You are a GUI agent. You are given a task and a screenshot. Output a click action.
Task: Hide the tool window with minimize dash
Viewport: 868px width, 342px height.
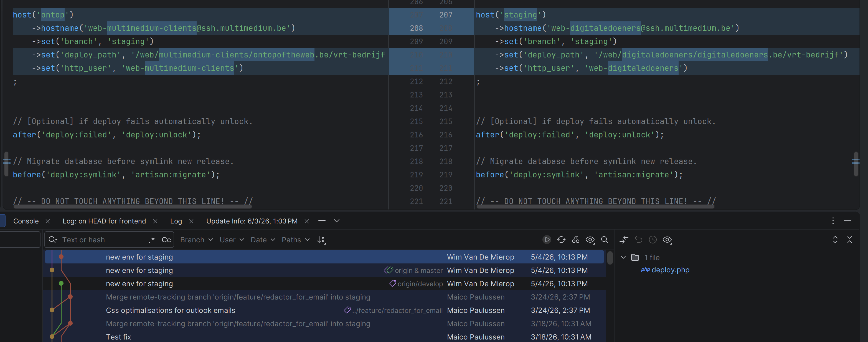point(847,221)
